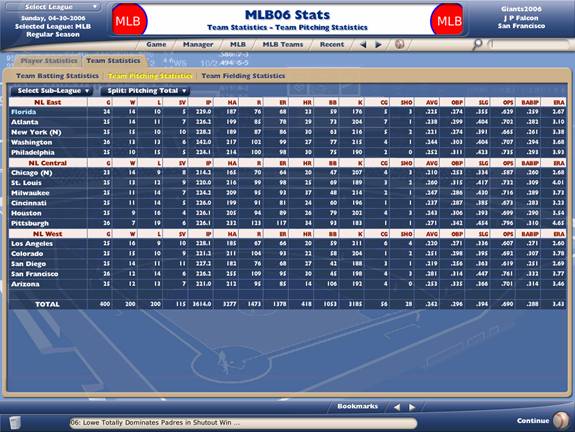
Task: Open the Chicago (N) team row
Action: 288,173
